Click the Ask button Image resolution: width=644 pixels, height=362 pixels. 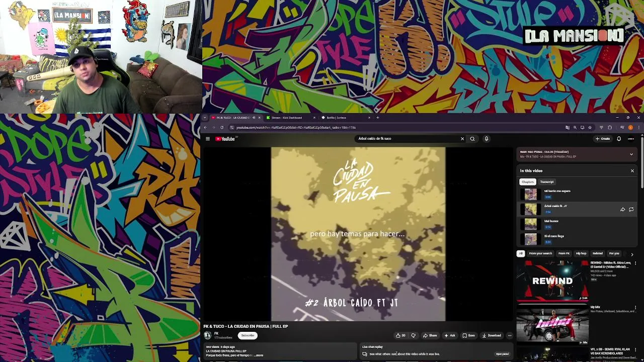[x=450, y=335]
